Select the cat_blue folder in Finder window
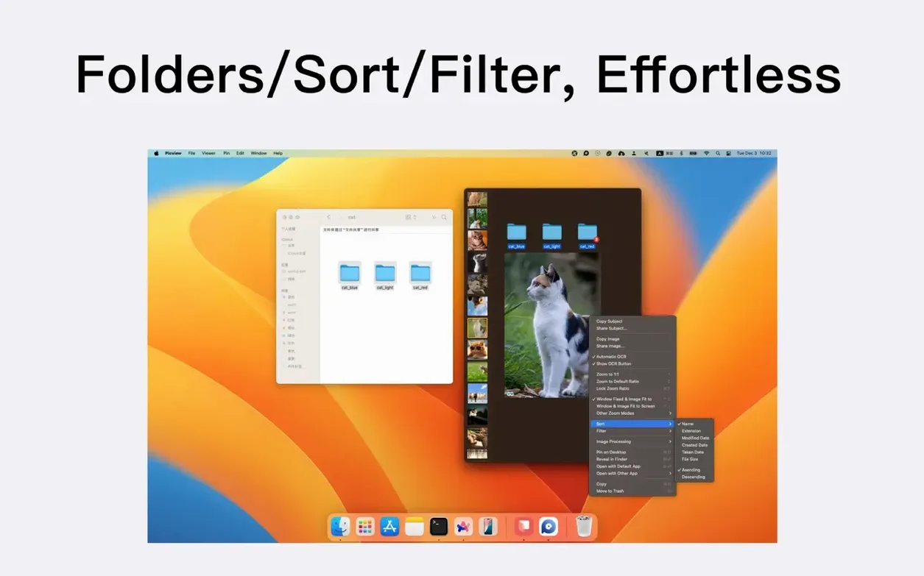Viewport: 924px width, 576px height. 350,275
